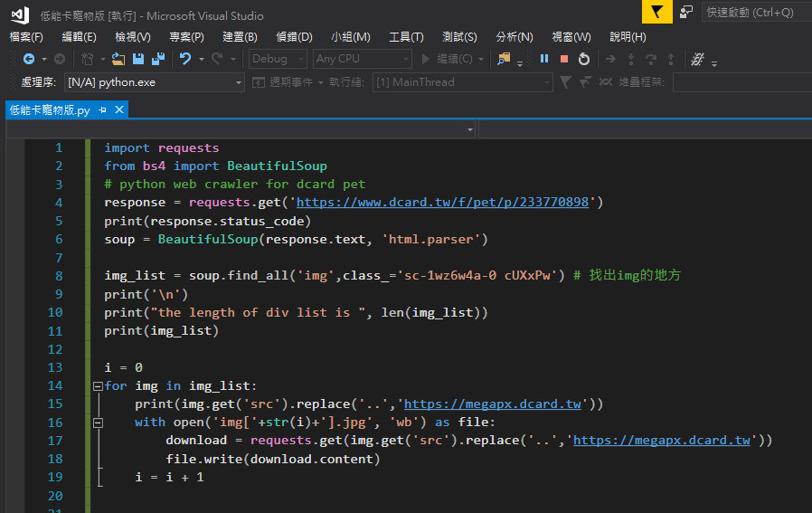Click the Undo arrow icon

pyautogui.click(x=184, y=59)
